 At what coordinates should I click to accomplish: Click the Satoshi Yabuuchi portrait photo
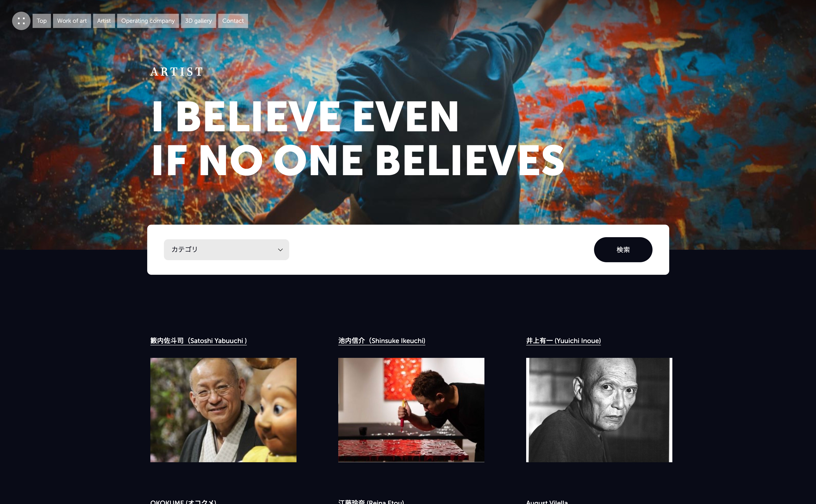(x=223, y=410)
